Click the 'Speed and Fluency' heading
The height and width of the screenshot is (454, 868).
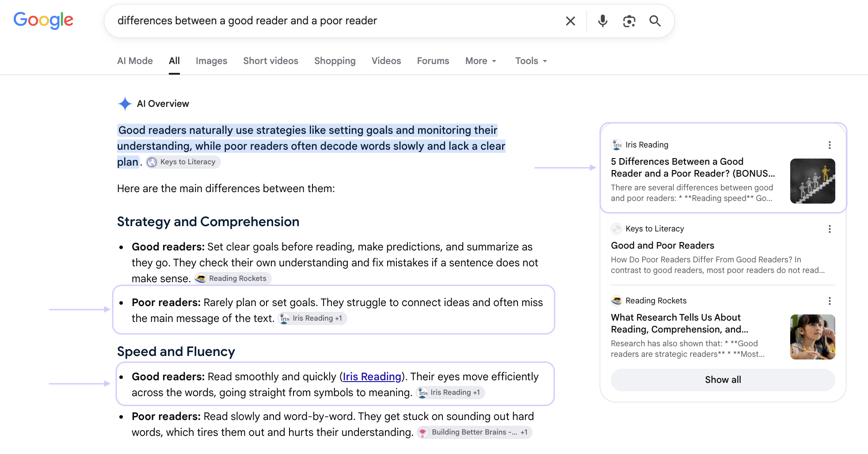tap(176, 352)
